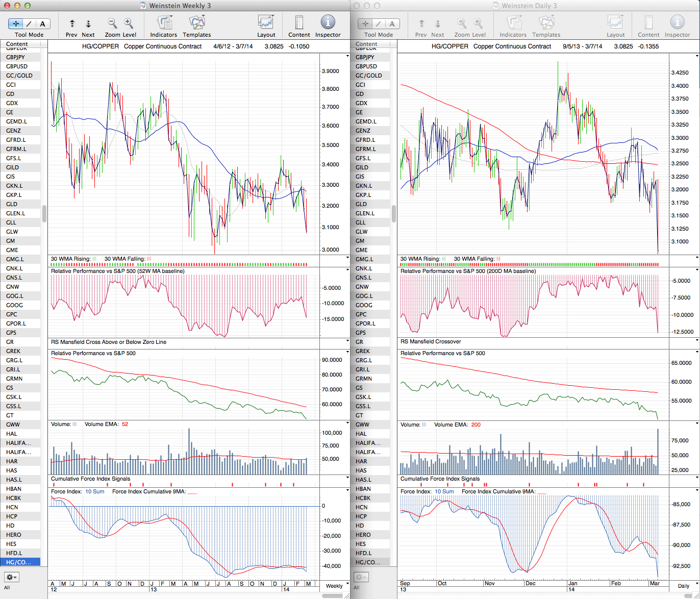The image size is (700, 599).
Task: Open Indicators in Weekly window toolbar
Action: click(164, 23)
